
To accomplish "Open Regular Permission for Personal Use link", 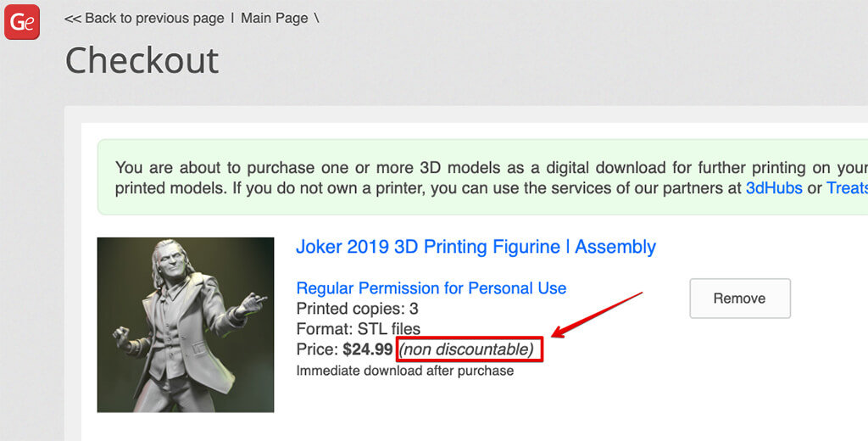I will point(431,288).
